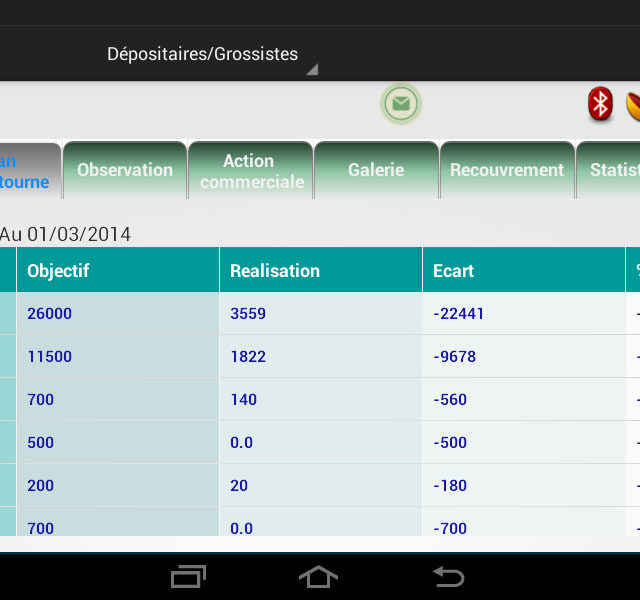
Task: Select the Galerie tab
Action: [x=376, y=170]
